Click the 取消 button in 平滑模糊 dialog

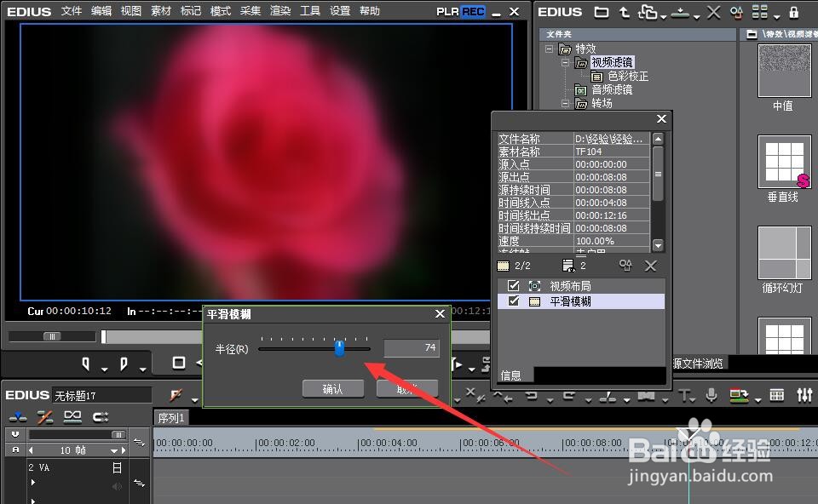[407, 389]
